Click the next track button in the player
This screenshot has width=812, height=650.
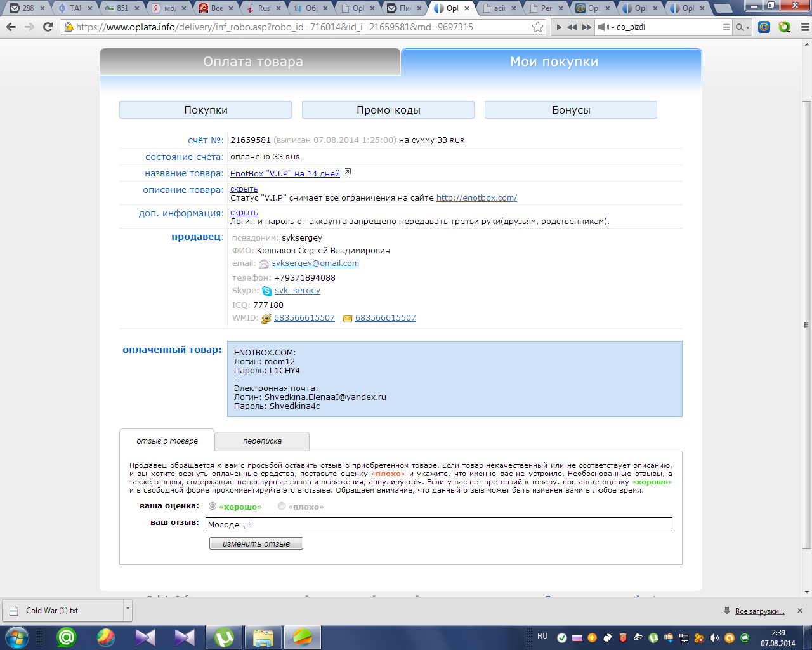pyautogui.click(x=587, y=27)
